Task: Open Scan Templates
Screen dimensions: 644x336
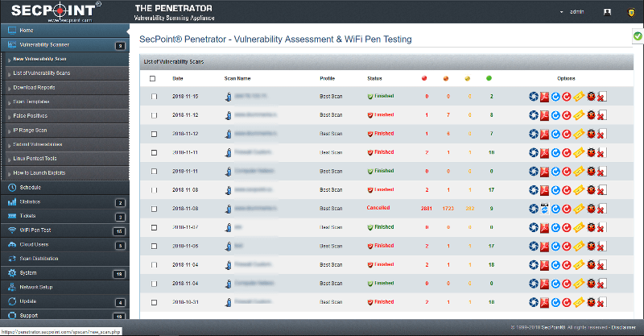Action: coord(31,102)
